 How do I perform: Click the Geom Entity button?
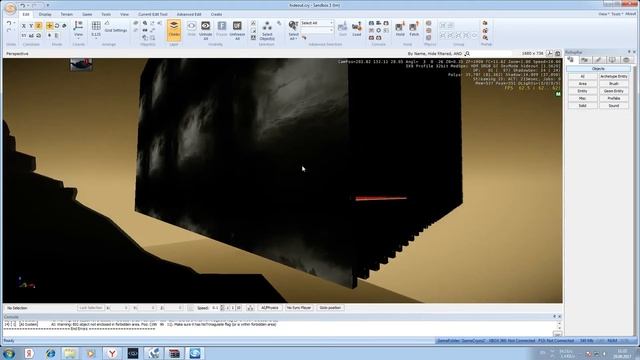click(613, 91)
